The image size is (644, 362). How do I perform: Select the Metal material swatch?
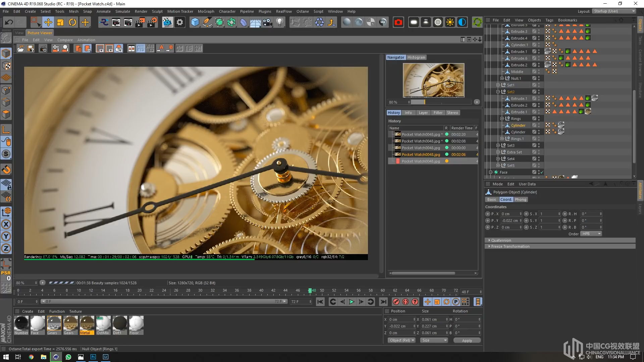point(87,325)
